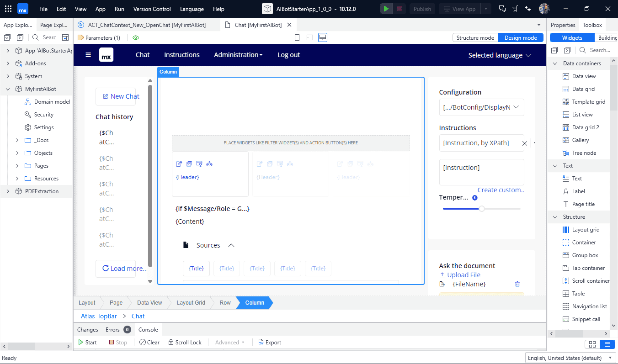This screenshot has height=364, width=618.
Task: Switch toolbox to tile grid view
Action: (592, 344)
